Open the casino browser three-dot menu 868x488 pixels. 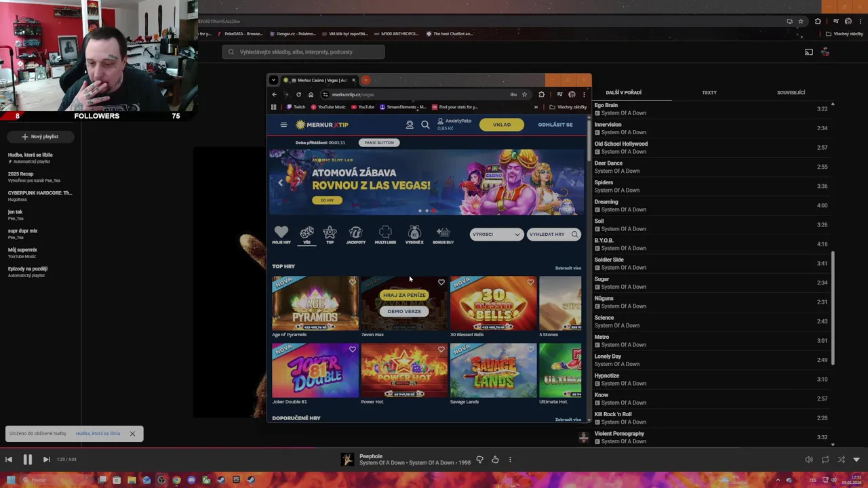point(584,94)
